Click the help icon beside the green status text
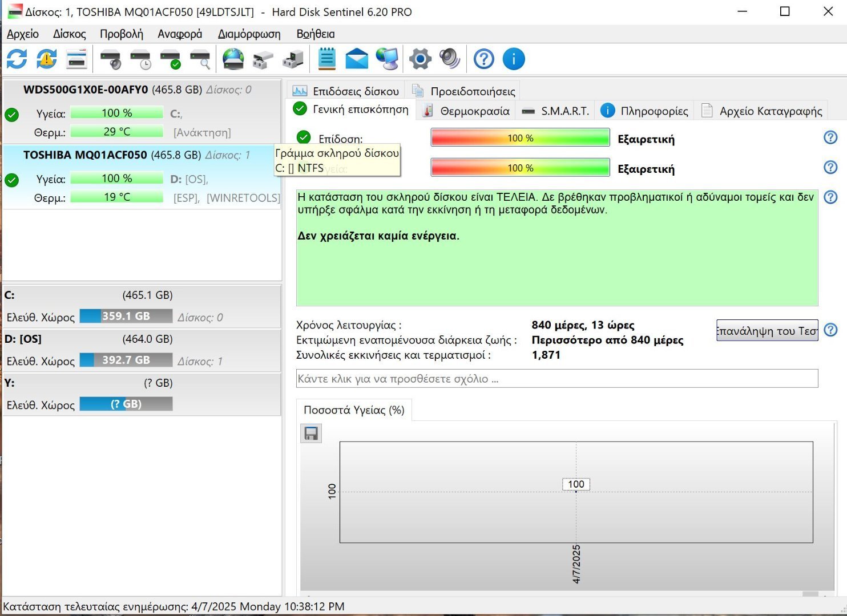Image resolution: width=847 pixels, height=616 pixels. [x=830, y=197]
